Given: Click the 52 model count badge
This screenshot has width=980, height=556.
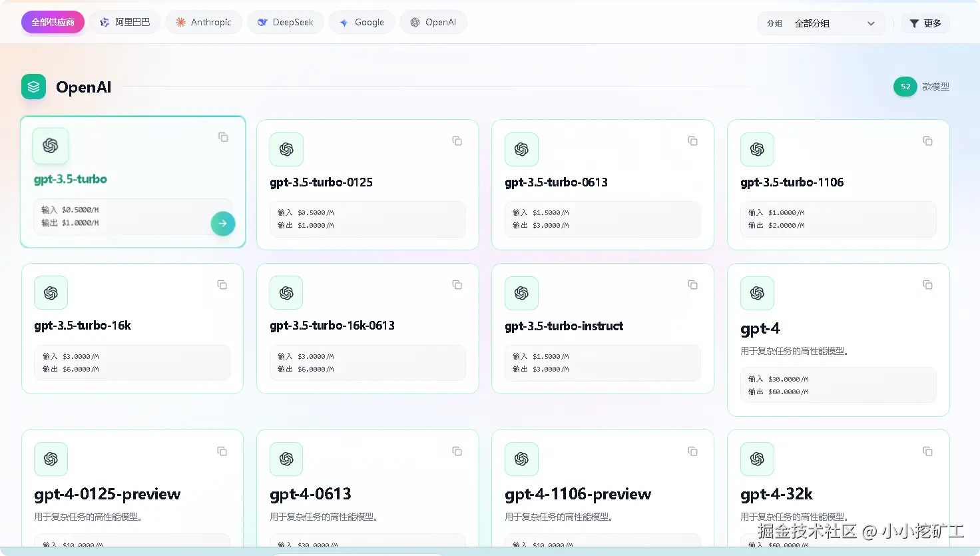Looking at the screenshot, I should click(x=905, y=87).
